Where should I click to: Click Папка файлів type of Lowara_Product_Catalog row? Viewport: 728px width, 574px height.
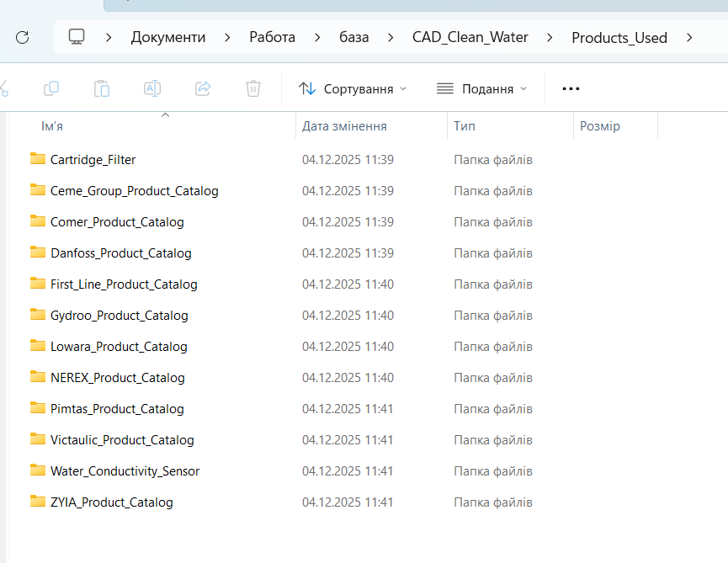pyautogui.click(x=493, y=347)
